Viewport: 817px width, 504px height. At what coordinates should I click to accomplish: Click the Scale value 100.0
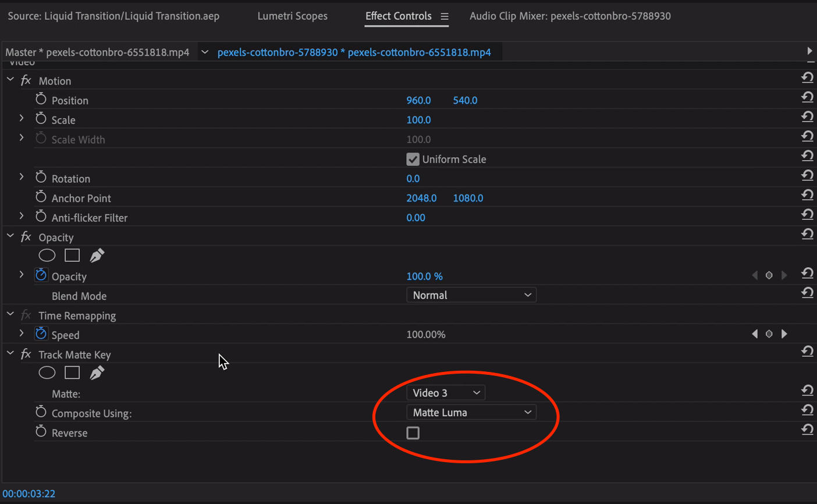point(418,120)
